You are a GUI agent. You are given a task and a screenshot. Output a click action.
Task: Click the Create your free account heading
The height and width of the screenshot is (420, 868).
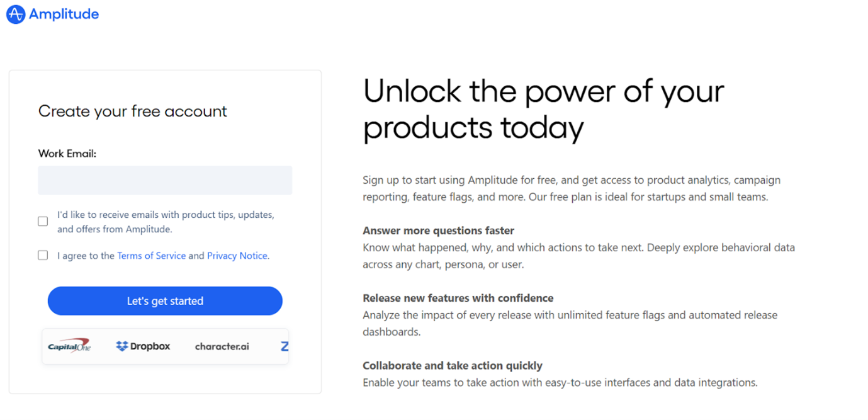133,111
